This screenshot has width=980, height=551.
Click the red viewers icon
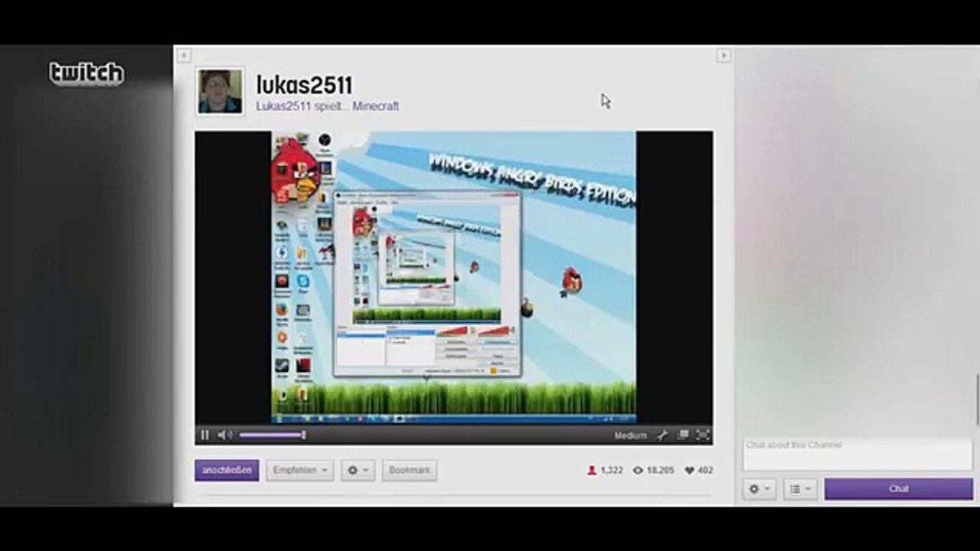pyautogui.click(x=592, y=471)
